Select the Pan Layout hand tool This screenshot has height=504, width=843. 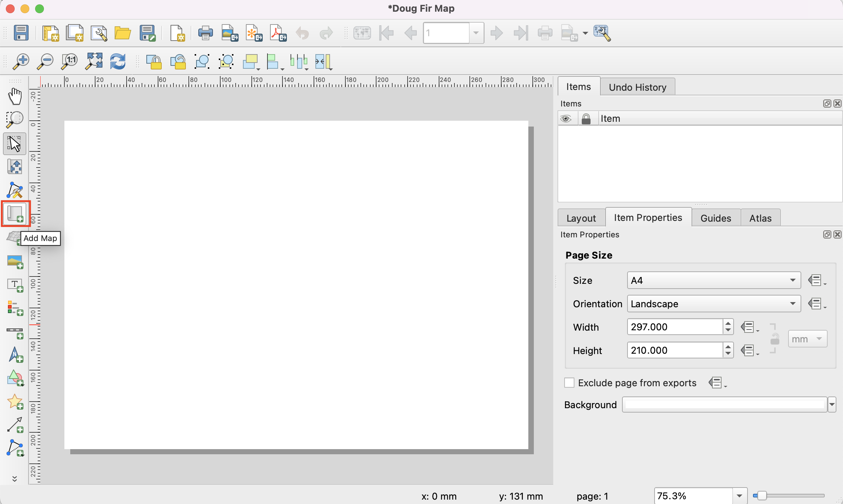coord(15,96)
